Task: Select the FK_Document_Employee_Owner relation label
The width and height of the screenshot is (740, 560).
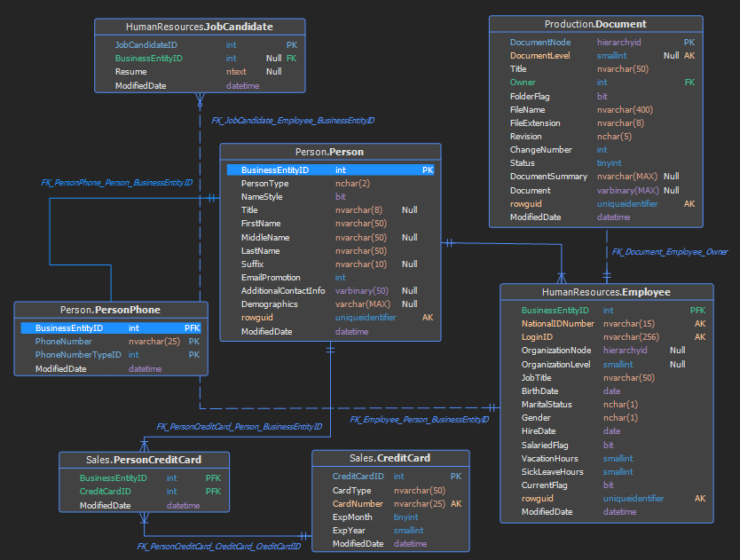Action: tap(670, 252)
